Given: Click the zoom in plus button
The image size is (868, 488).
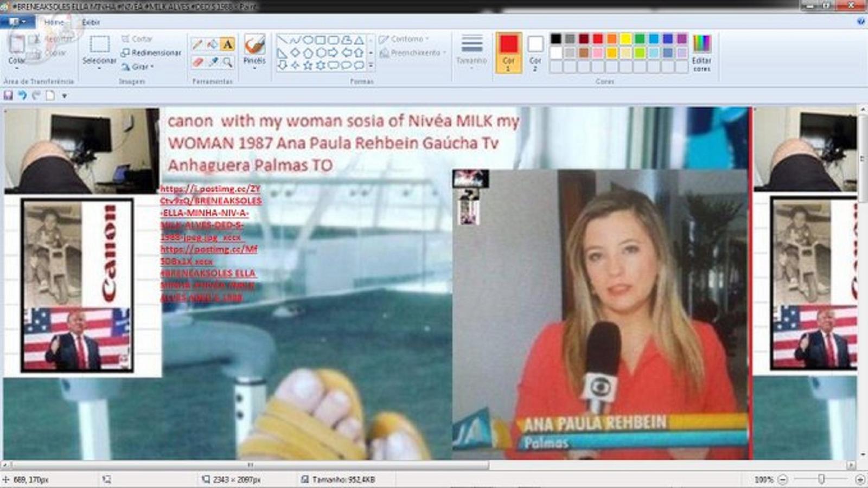Looking at the screenshot, I should point(860,479).
